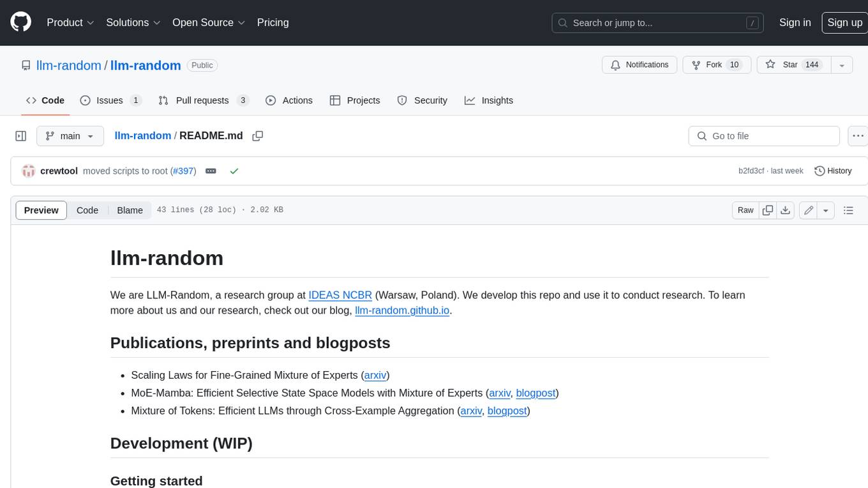Screen dimensions: 868x488
Task: Visit llm-random.github.io blog link
Action: (402, 310)
